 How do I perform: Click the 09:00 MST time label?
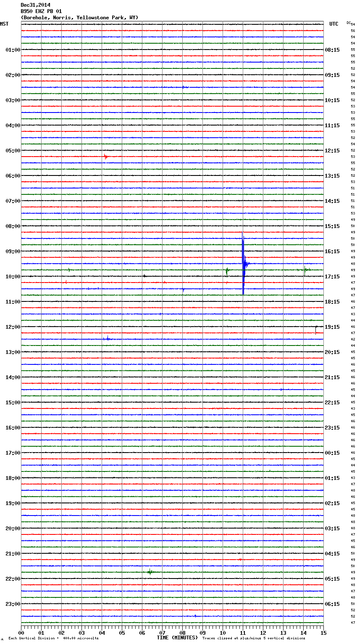tap(13, 251)
